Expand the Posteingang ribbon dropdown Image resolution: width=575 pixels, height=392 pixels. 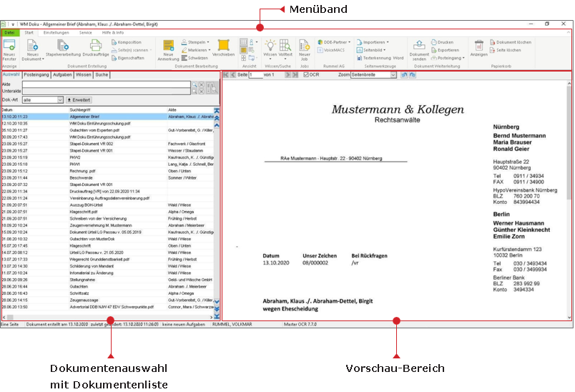463,58
